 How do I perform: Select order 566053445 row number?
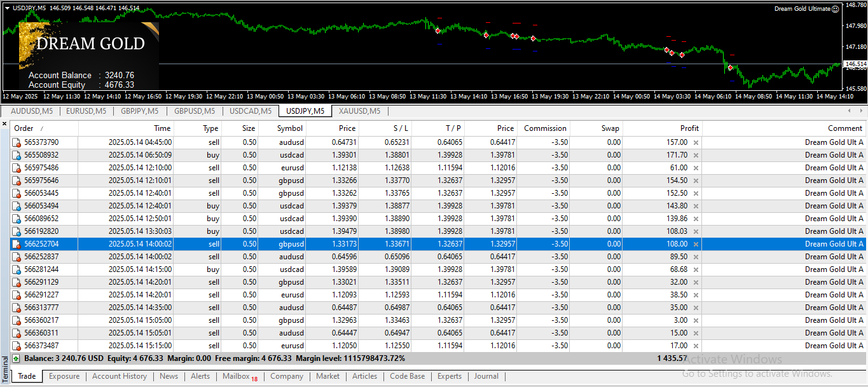coord(41,193)
